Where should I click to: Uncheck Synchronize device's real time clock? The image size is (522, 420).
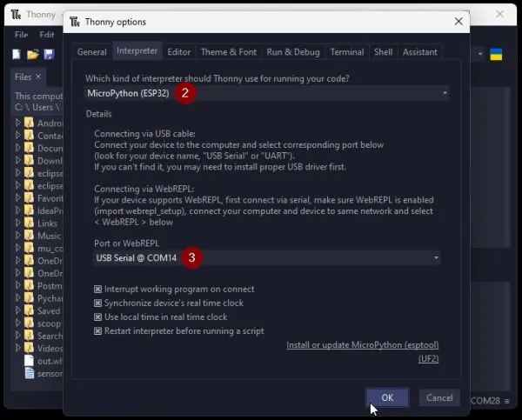[x=97, y=303]
